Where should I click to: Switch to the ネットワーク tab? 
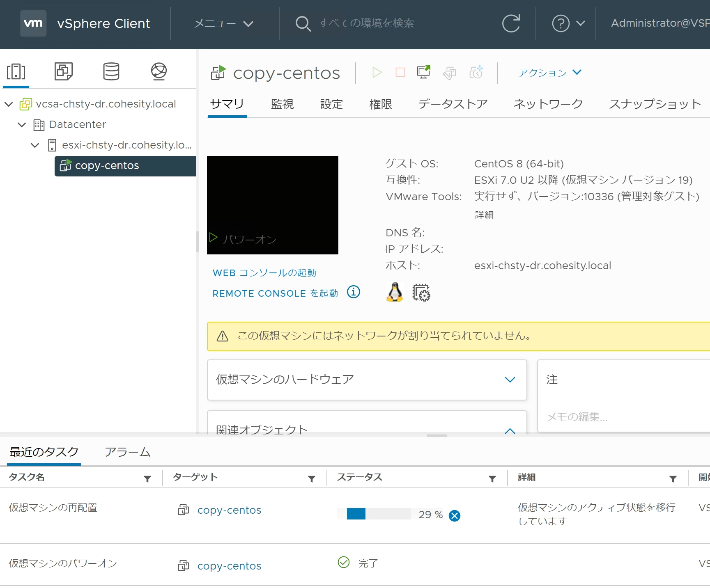(x=548, y=104)
